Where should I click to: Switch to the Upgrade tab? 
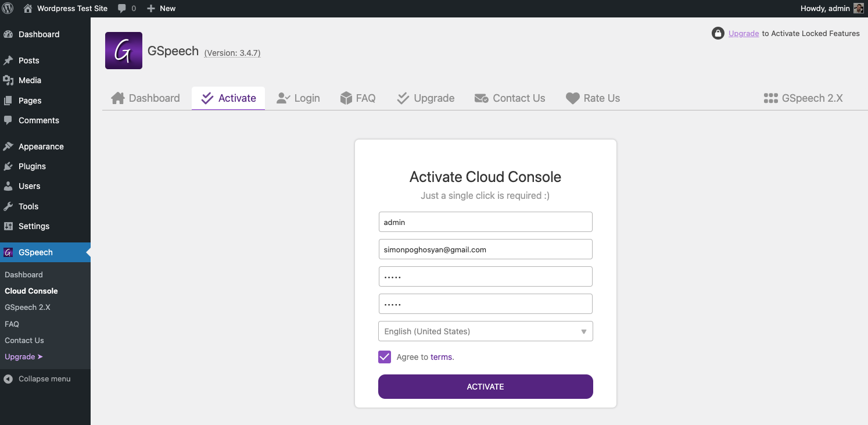click(425, 98)
